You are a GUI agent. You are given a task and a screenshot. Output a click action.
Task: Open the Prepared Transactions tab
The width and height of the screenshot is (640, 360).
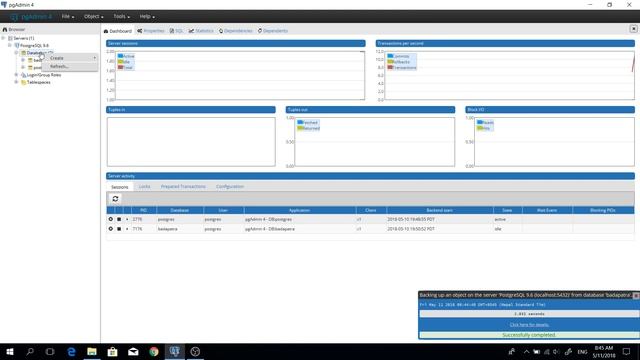183,187
